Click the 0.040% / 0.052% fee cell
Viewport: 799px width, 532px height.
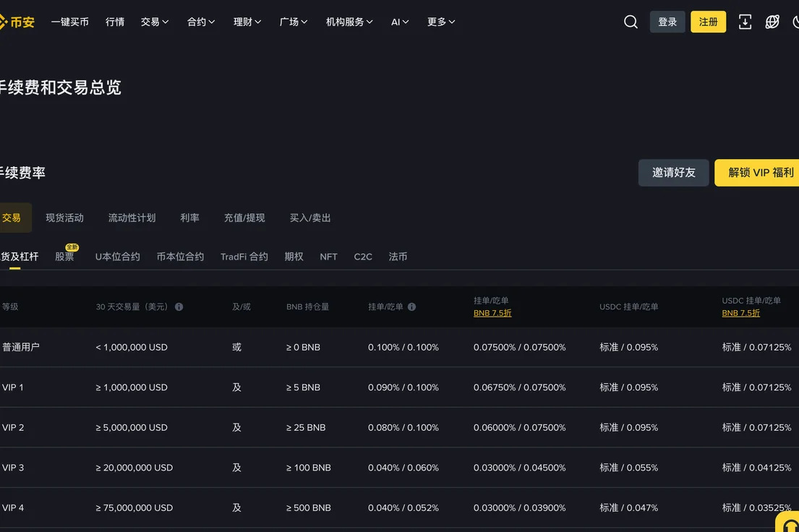click(x=403, y=508)
